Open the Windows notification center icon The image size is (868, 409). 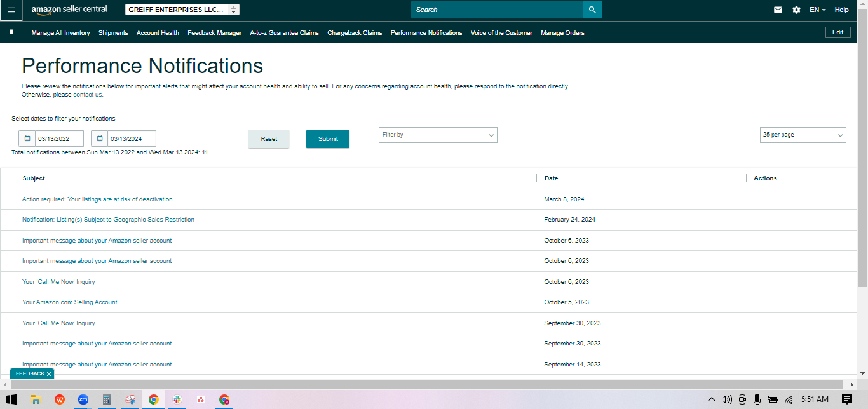point(846,399)
